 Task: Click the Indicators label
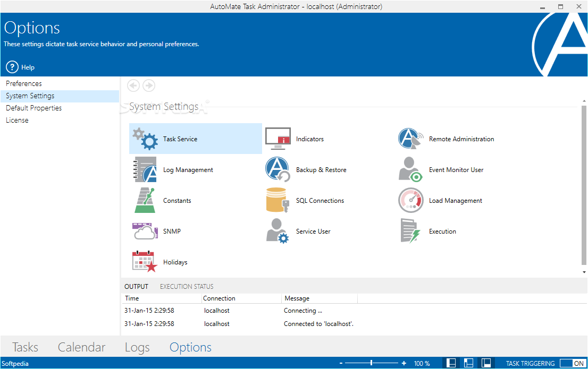(x=310, y=139)
